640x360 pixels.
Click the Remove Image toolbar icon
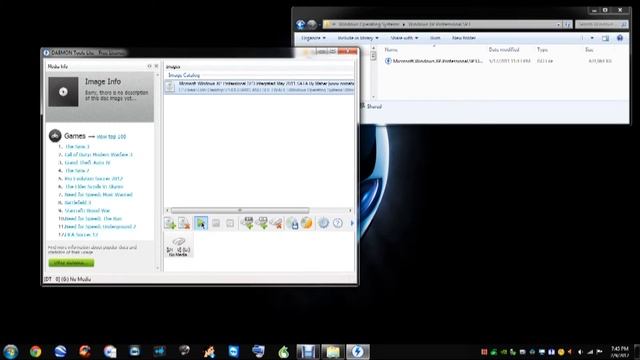coord(184,223)
